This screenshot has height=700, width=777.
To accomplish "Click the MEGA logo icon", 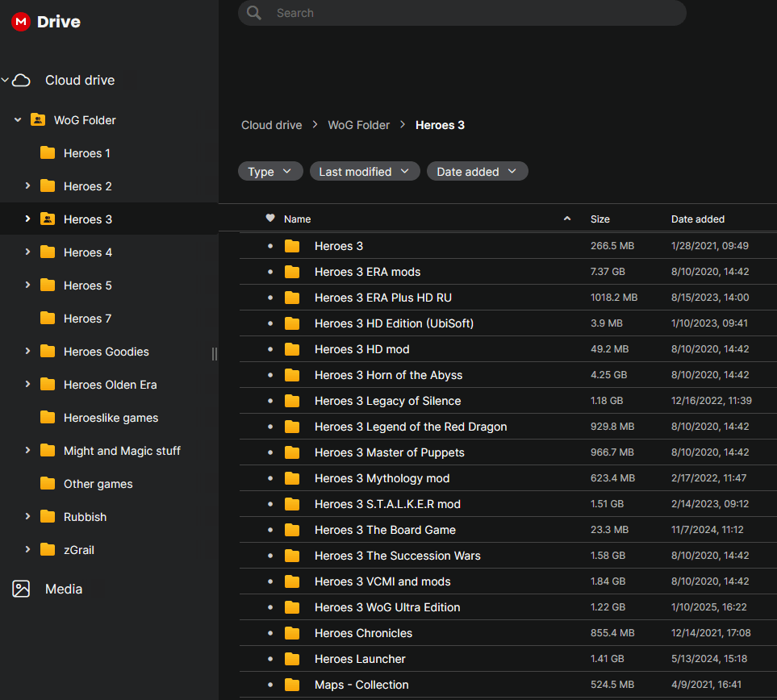I will click(21, 22).
